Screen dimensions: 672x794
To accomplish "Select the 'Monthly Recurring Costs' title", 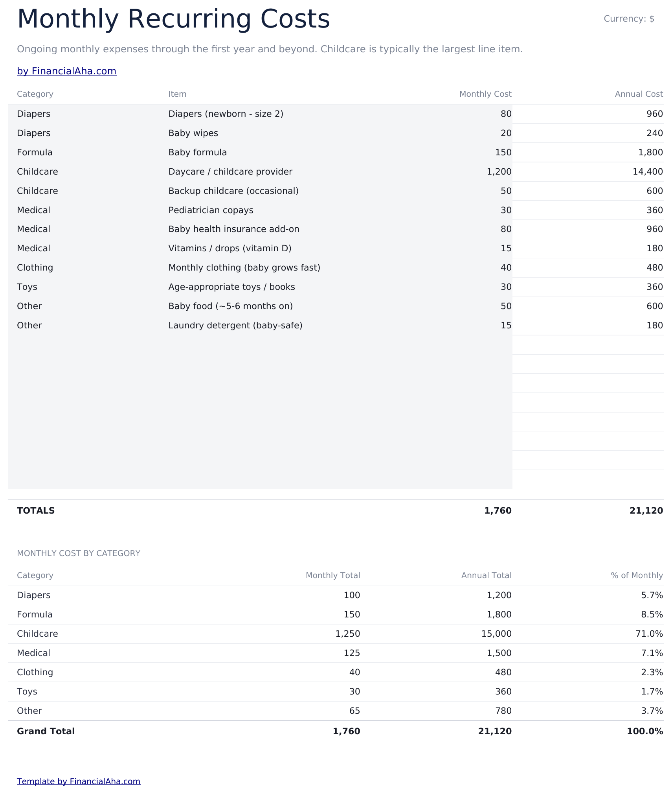I will [x=173, y=19].
